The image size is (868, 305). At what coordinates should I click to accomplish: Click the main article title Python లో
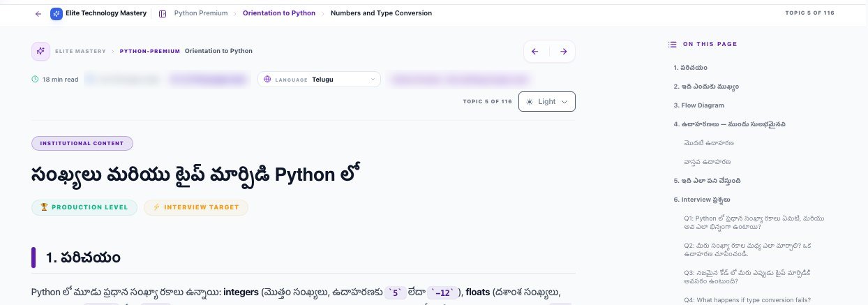click(x=195, y=174)
